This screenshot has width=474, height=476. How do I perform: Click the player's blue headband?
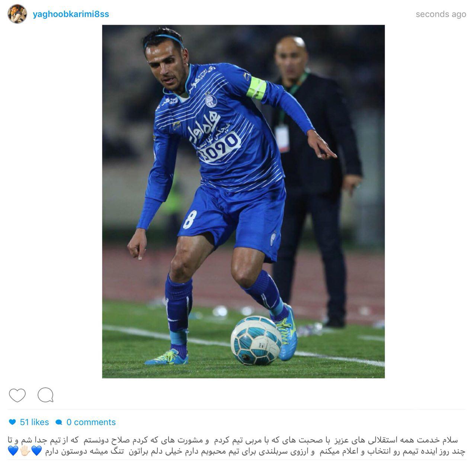[164, 39]
